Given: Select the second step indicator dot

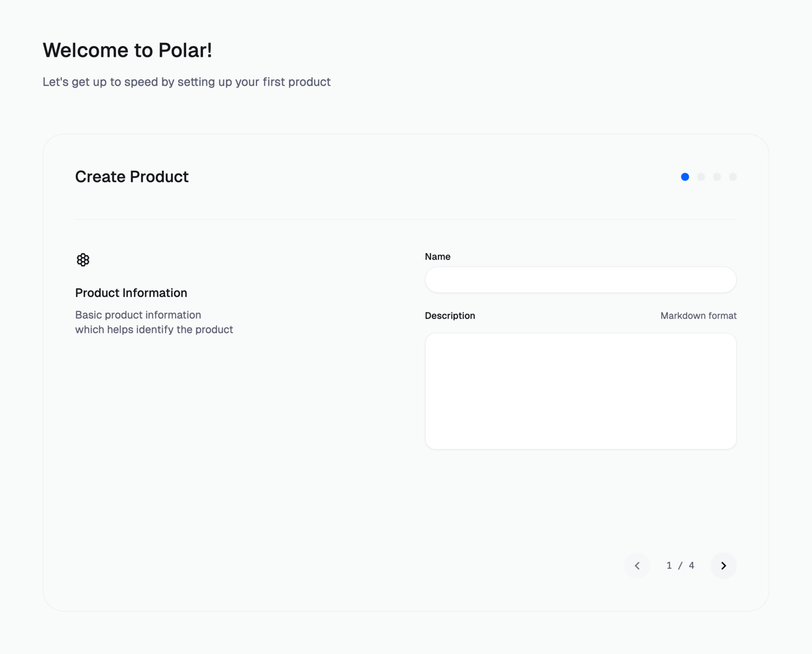Looking at the screenshot, I should coord(701,177).
